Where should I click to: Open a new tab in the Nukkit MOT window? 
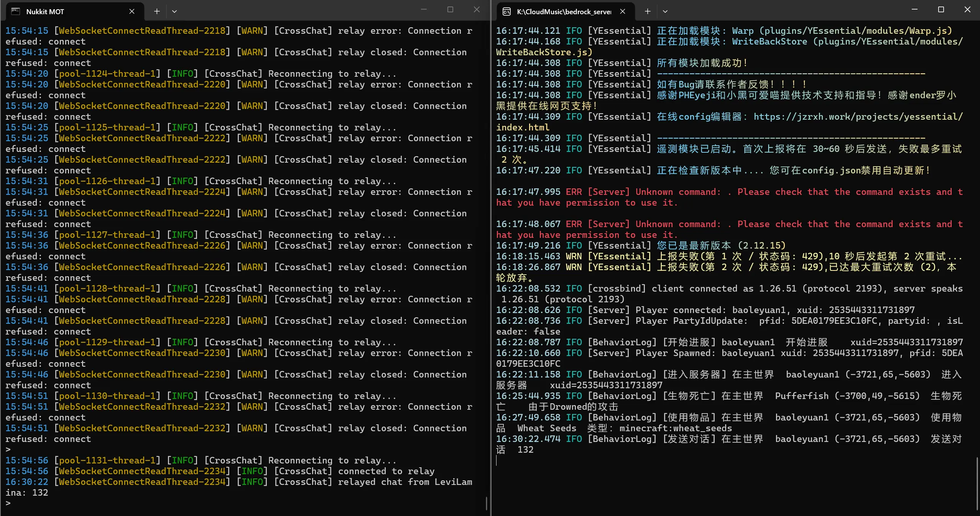coord(157,12)
